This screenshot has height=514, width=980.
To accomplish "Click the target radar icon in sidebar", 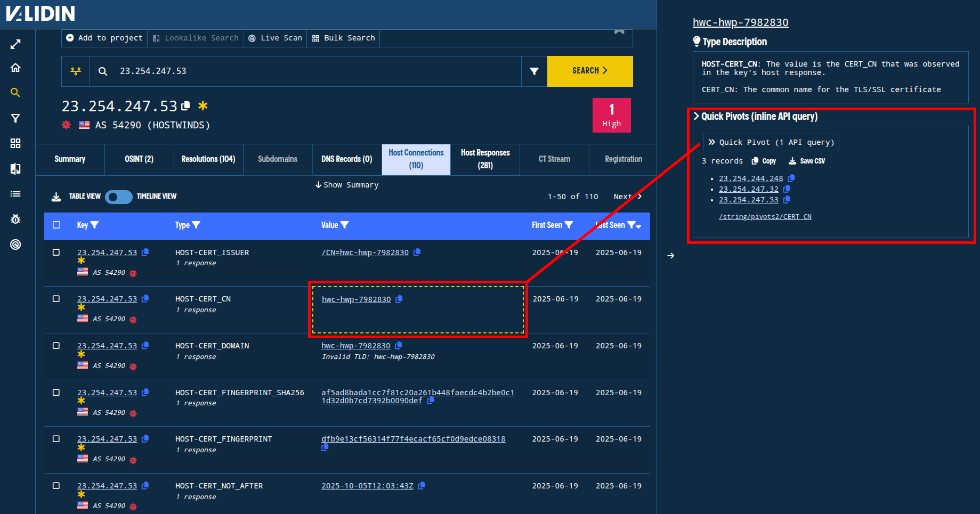I will coord(15,244).
